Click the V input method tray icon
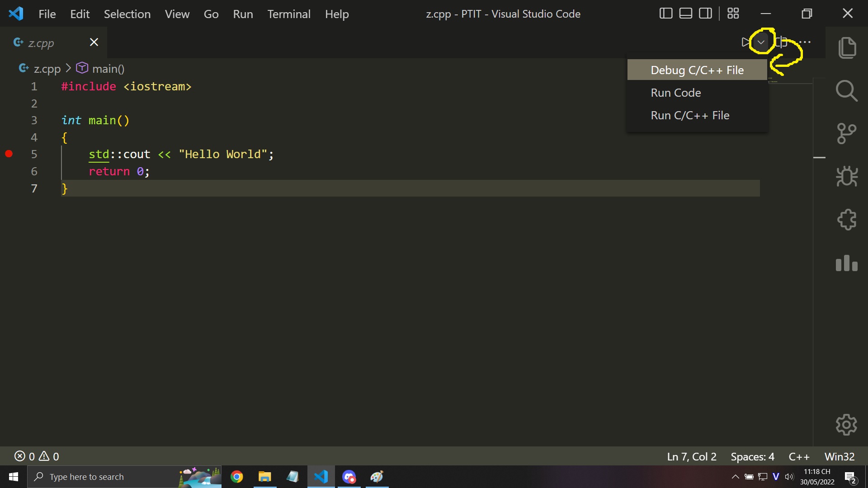The height and width of the screenshot is (488, 868). [776, 477]
